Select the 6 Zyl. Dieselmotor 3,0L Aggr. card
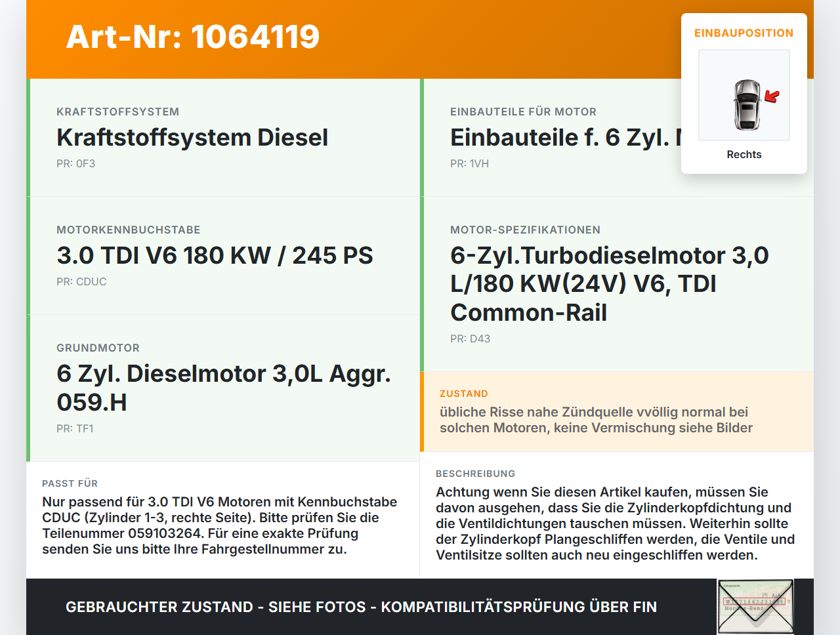The image size is (840, 635). point(223,388)
